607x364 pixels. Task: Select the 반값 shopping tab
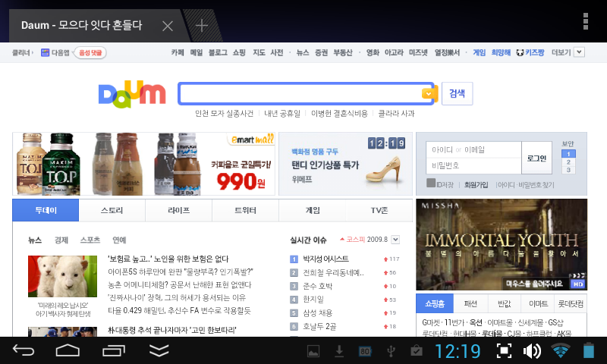point(505,303)
